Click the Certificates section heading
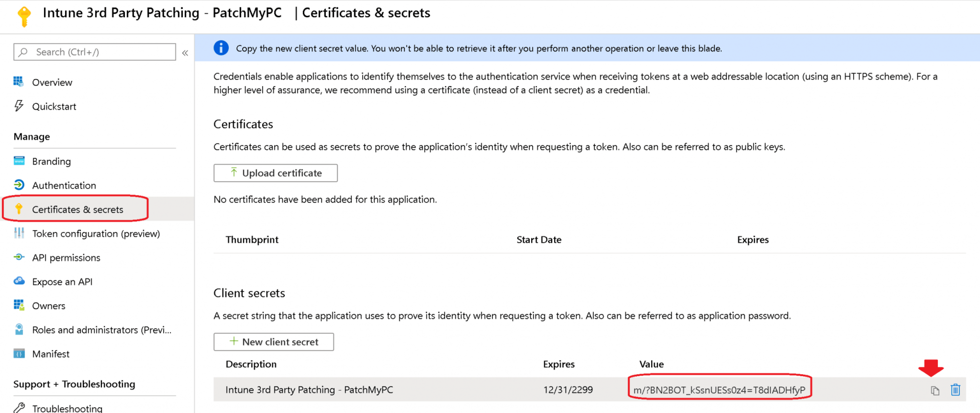Viewport: 980px width, 413px height. 243,124
